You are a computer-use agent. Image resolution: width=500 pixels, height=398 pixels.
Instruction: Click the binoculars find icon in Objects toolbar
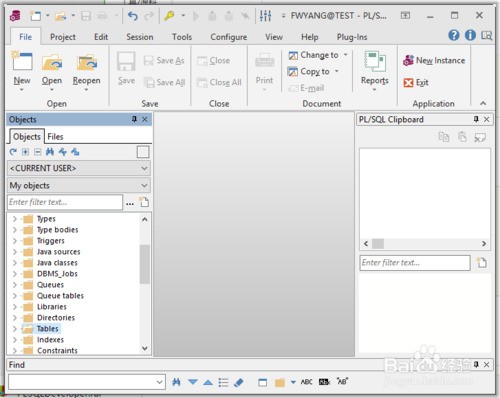pyautogui.click(x=50, y=152)
